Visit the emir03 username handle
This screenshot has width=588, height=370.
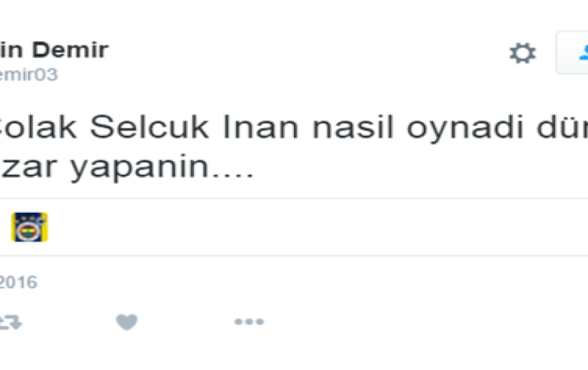(29, 75)
